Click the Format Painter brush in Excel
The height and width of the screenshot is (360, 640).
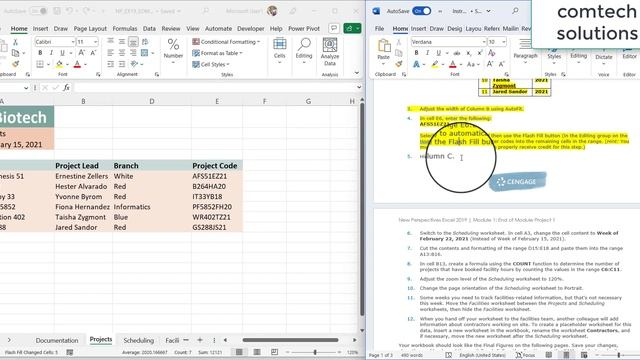point(16,64)
